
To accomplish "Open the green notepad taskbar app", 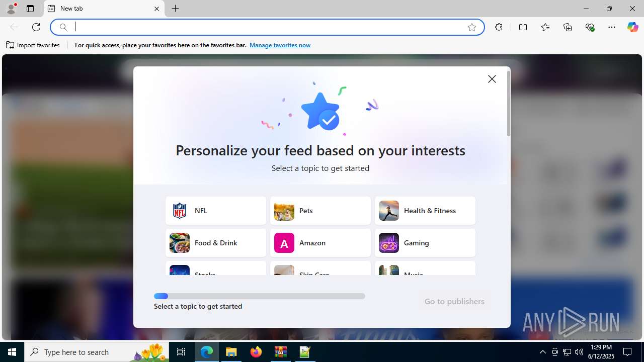I will (x=305, y=352).
